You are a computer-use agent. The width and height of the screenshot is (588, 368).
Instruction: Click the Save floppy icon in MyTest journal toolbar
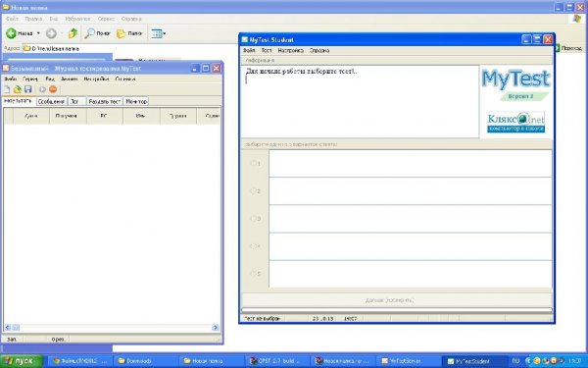(x=27, y=89)
